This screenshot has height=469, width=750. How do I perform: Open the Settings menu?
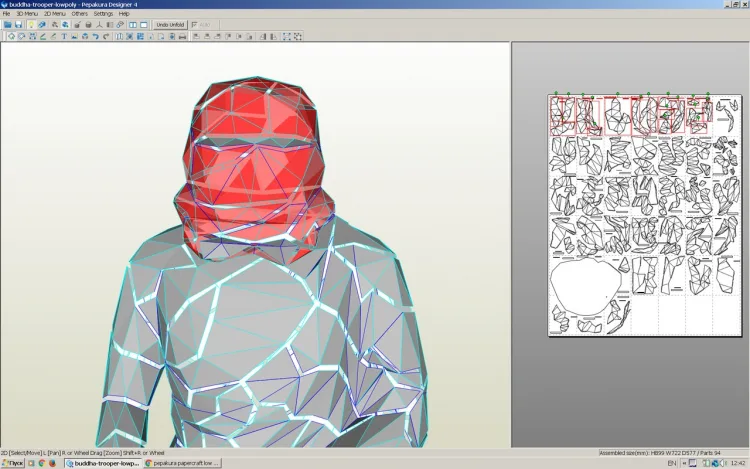103,14
